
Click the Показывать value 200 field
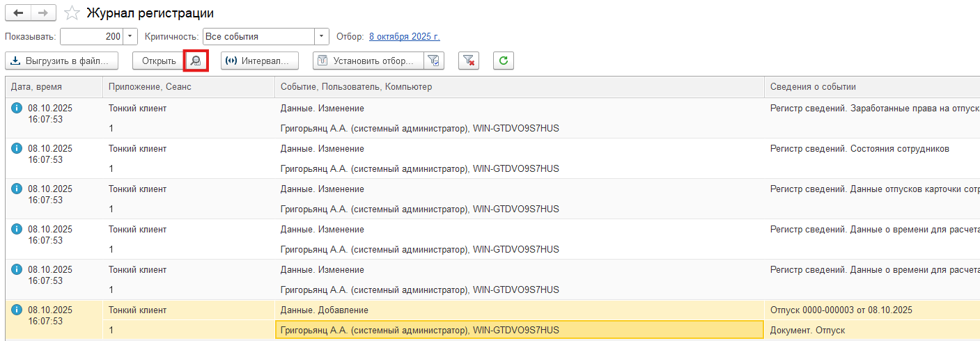[91, 36]
